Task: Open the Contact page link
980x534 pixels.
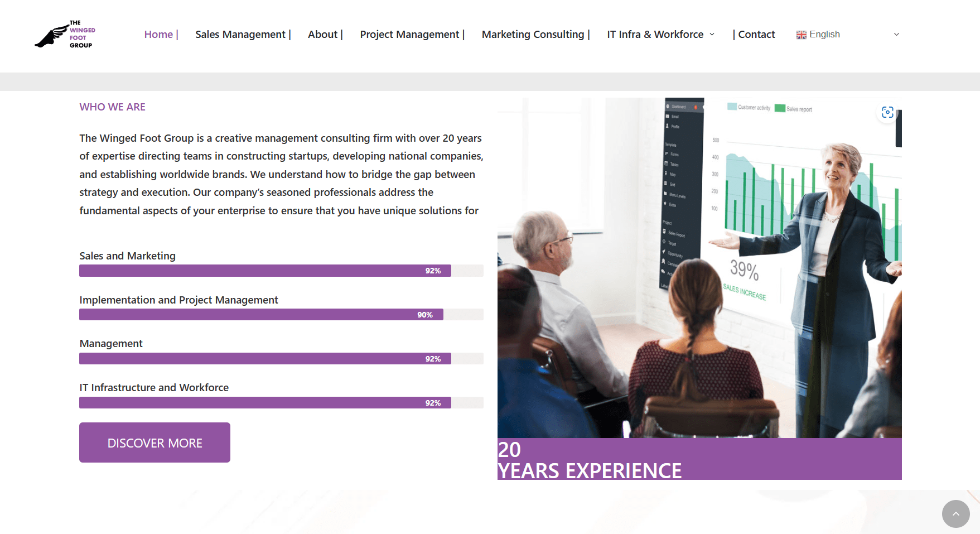Action: (x=756, y=35)
